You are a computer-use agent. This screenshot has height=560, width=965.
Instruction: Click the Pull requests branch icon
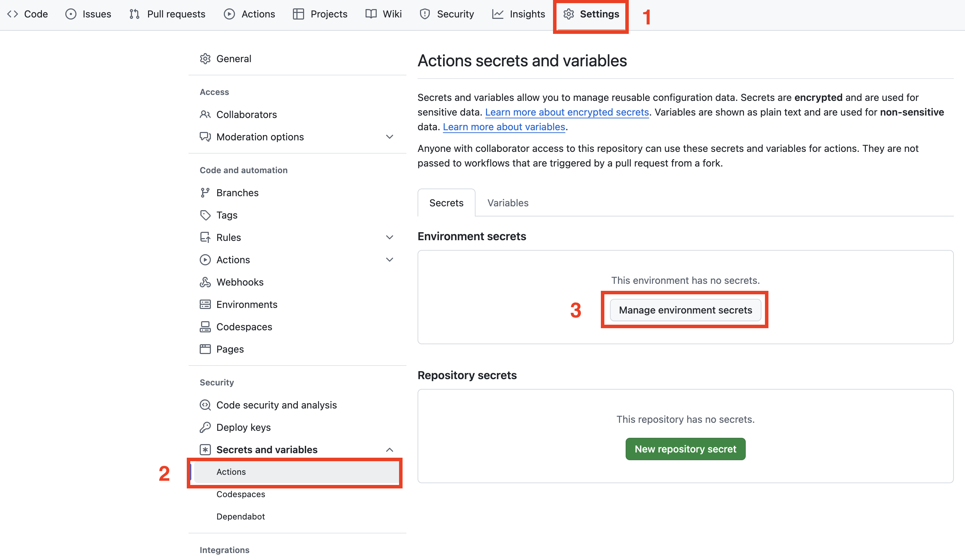(134, 14)
